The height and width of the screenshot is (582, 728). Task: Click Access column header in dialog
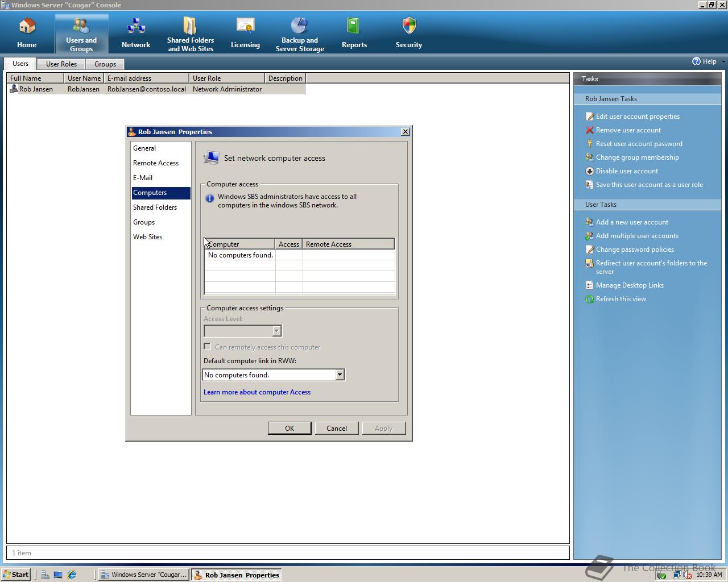point(289,244)
